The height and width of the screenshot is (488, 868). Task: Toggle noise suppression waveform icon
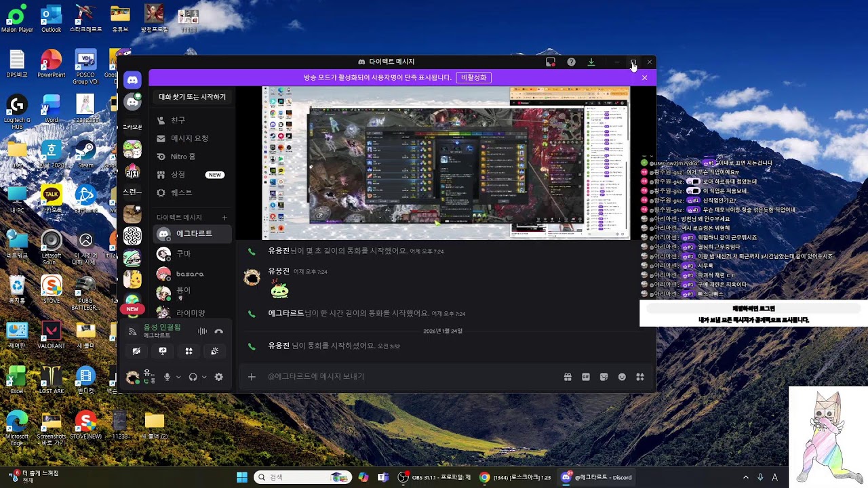(x=202, y=331)
